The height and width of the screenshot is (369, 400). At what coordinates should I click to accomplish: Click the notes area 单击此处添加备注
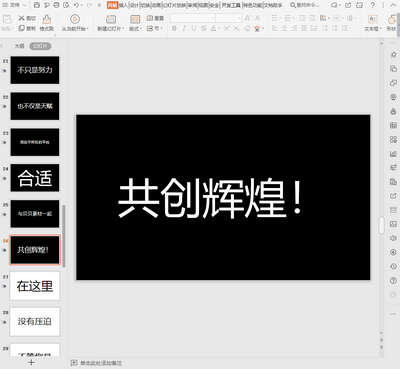point(101,363)
